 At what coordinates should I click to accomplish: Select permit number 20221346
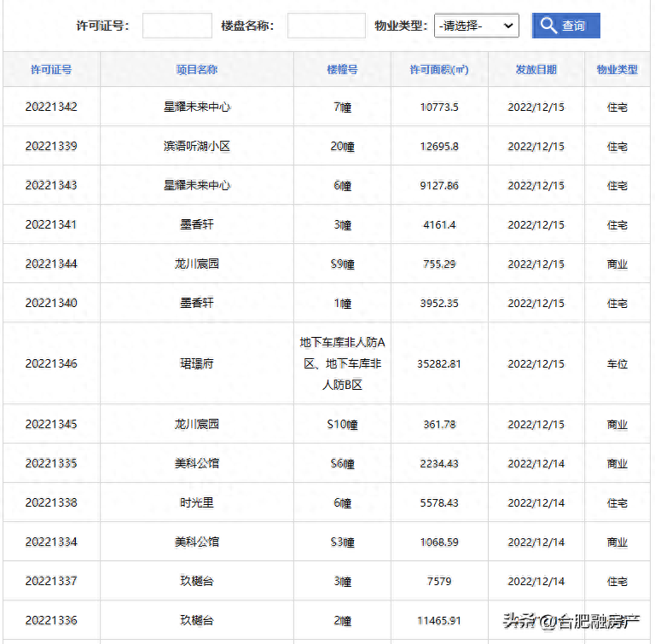pyautogui.click(x=51, y=363)
